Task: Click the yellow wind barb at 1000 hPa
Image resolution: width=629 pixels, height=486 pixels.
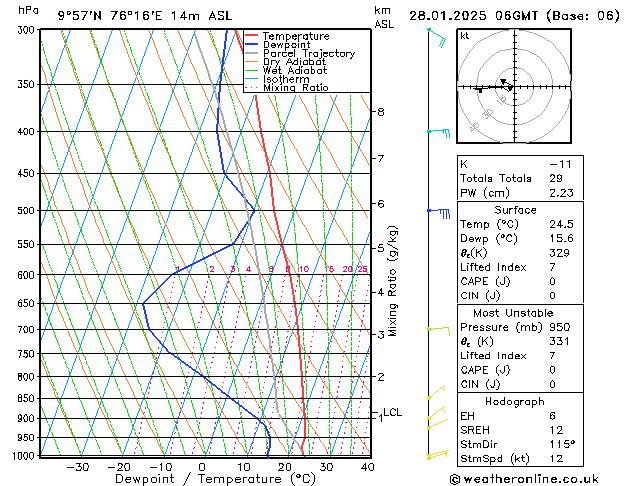Action: 438,455
